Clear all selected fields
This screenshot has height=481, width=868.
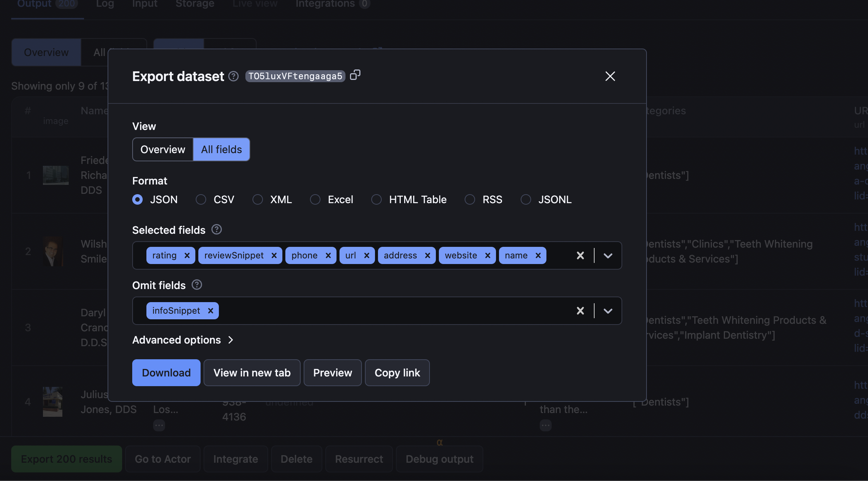(580, 255)
